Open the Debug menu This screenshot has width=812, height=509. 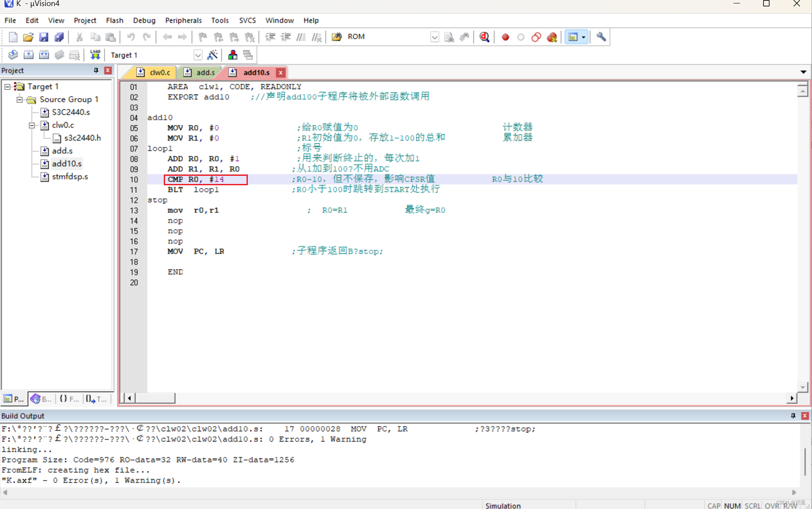coord(144,20)
